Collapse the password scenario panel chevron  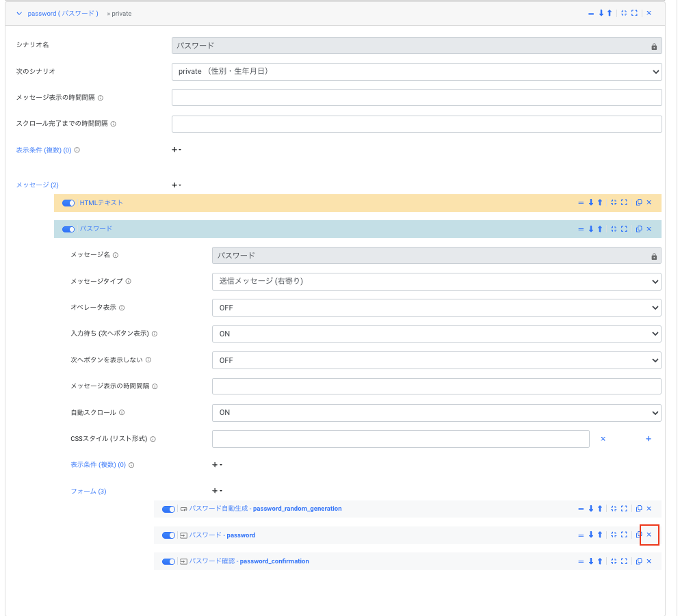[19, 13]
